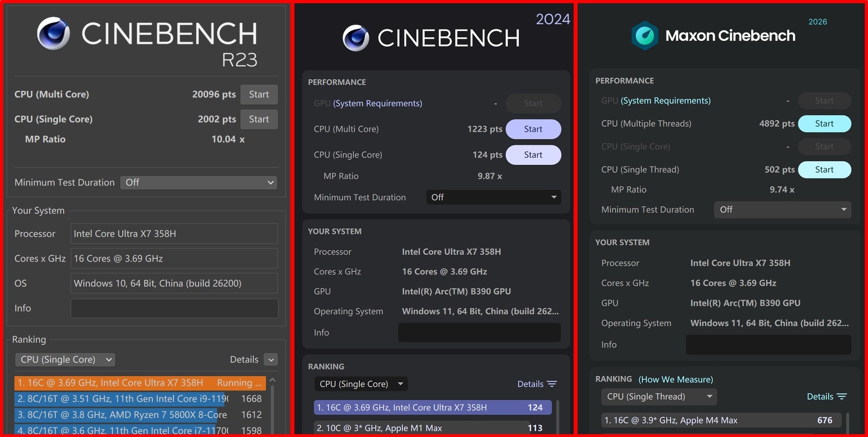Click the ranking scrollbar in Cinebench 2024
Image resolution: width=868 pixels, height=437 pixels.
pos(557,417)
